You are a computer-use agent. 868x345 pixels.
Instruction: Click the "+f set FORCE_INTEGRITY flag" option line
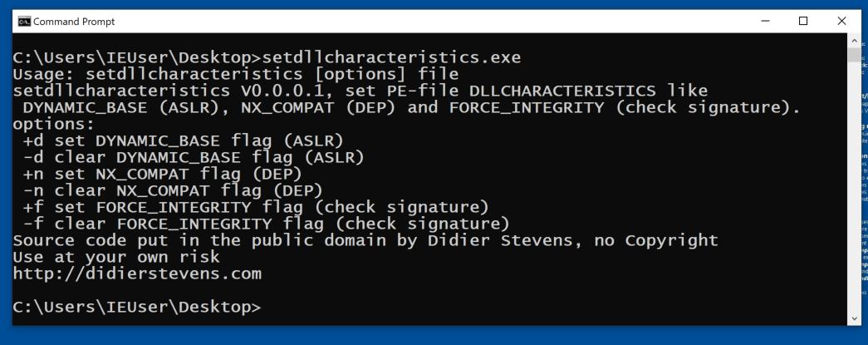[255, 207]
